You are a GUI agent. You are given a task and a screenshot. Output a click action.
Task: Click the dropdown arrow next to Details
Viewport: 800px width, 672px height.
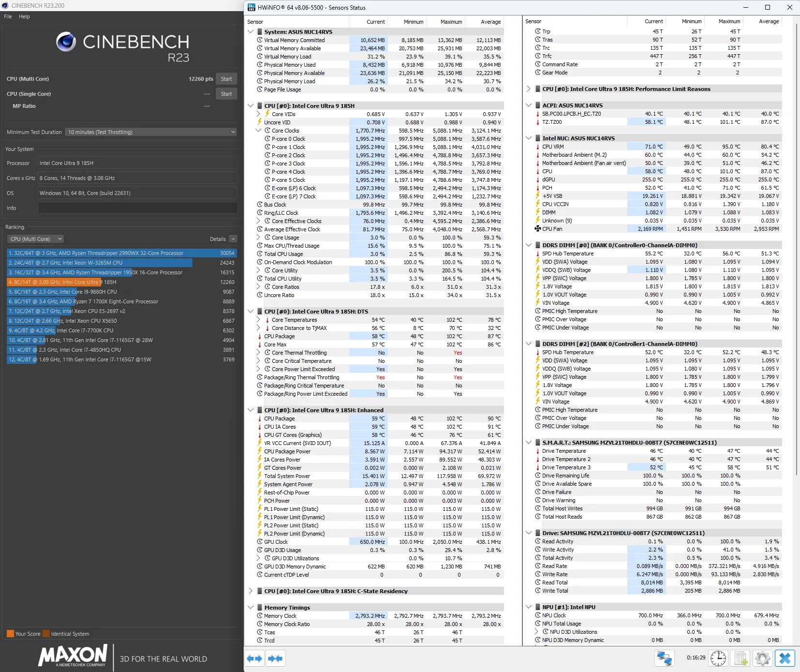tap(233, 239)
